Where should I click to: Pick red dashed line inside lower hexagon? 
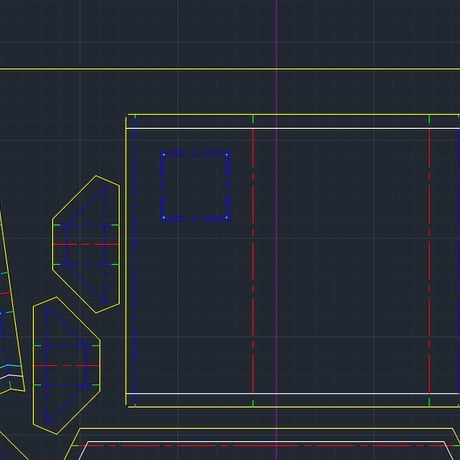(x=67, y=366)
